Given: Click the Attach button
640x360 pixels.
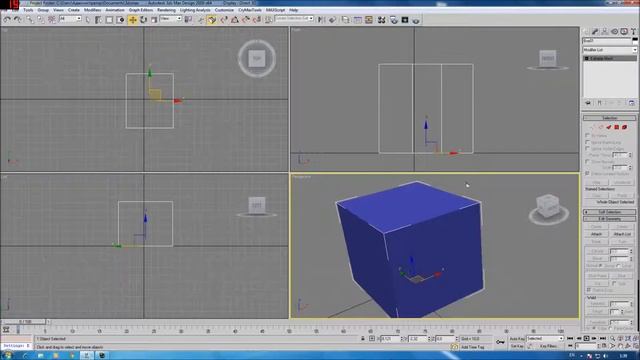Looking at the screenshot, I should pos(596,234).
